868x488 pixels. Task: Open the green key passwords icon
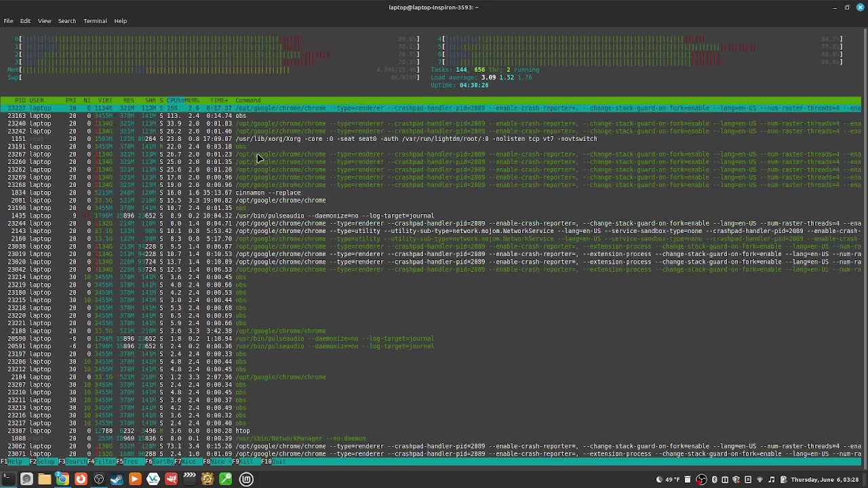[x=226, y=479]
